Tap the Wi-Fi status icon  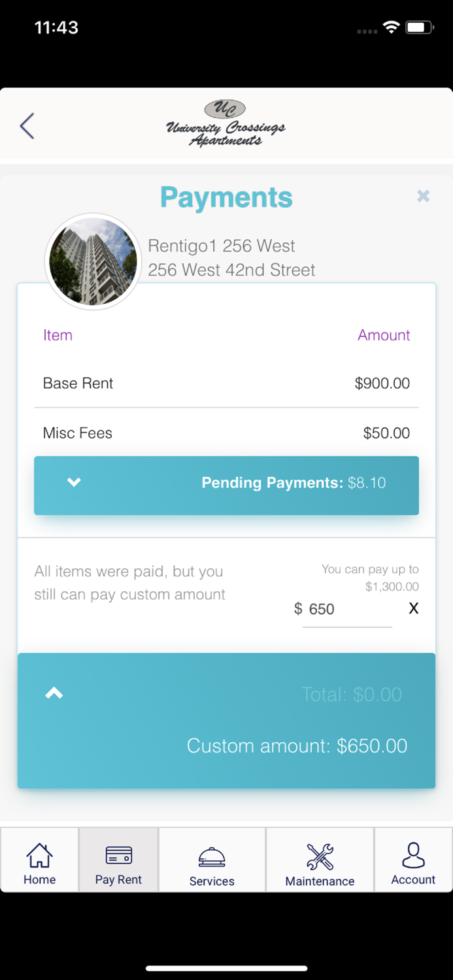pyautogui.click(x=391, y=27)
